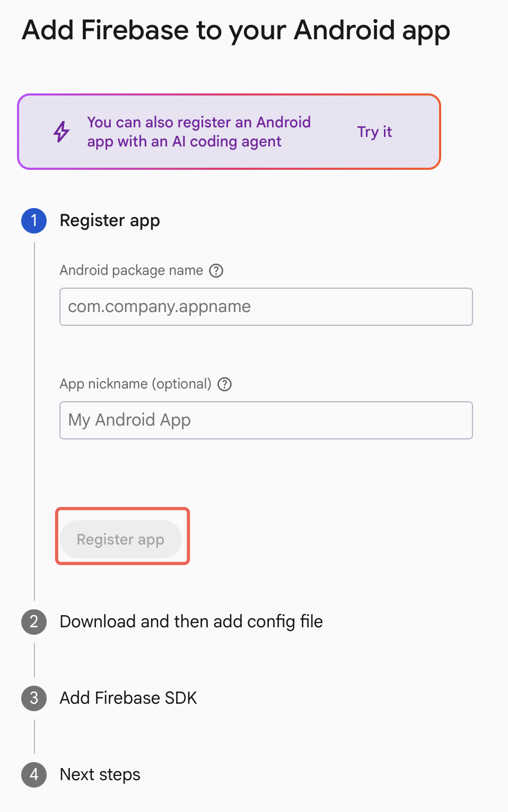
Task: Focus the Android package name field
Action: pos(266,307)
